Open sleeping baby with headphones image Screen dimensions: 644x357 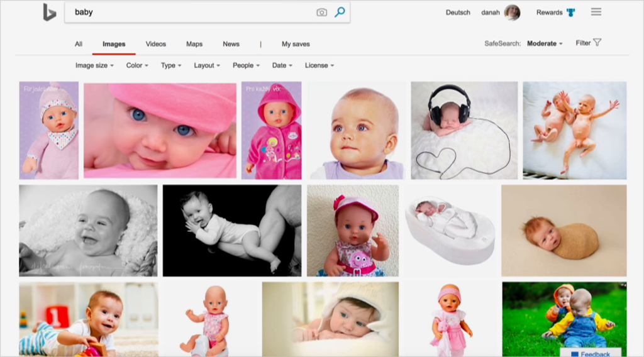[x=464, y=130]
